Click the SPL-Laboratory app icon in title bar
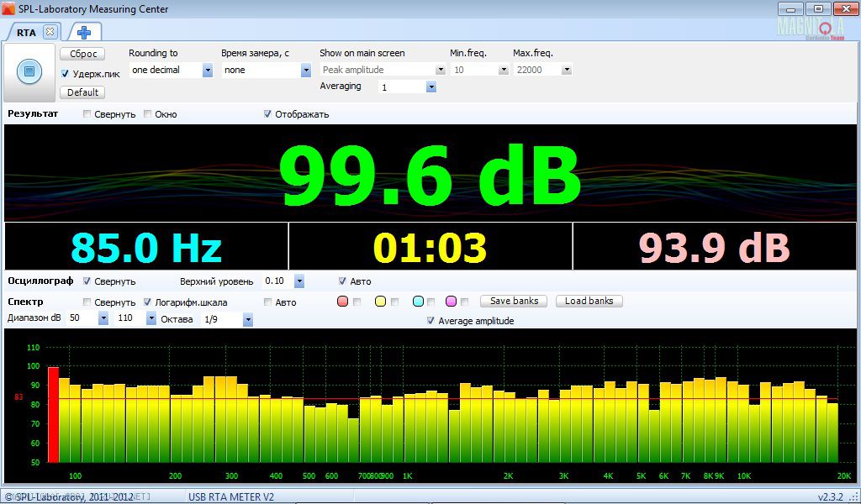861x504 pixels. [8, 8]
